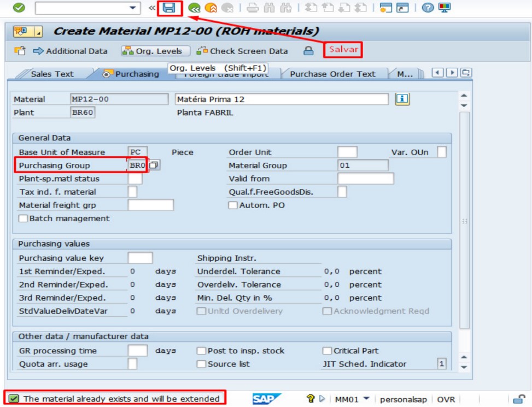This screenshot has width=532, height=407.
Task: Go to First Page icon
Action: coord(311,8)
